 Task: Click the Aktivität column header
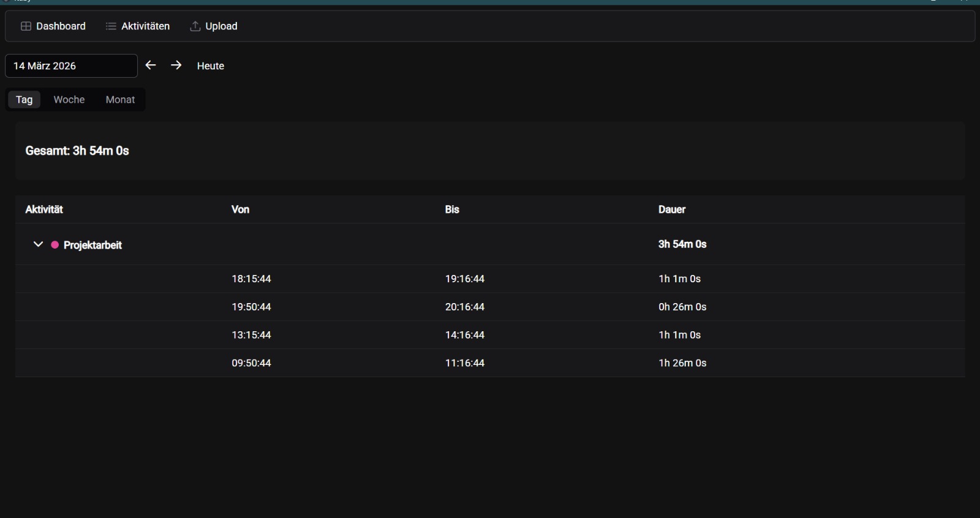point(44,209)
